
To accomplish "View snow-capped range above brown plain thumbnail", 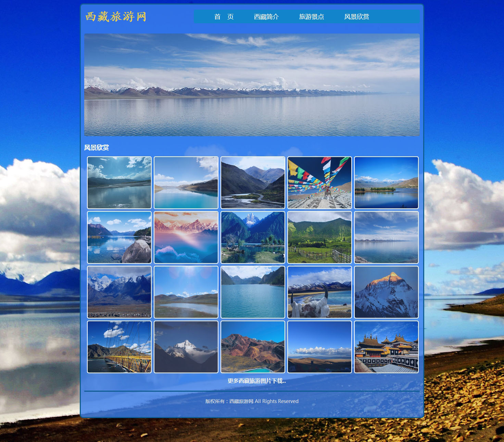I will 119,292.
